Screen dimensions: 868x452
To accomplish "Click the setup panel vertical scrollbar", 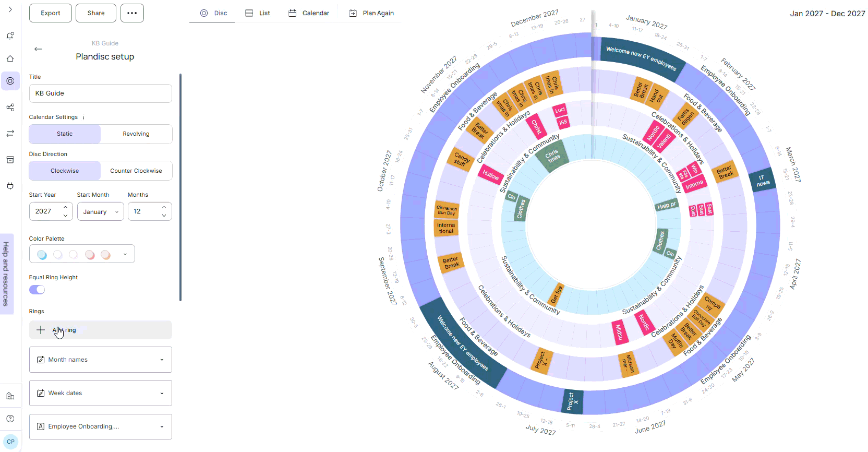I will tap(180, 187).
